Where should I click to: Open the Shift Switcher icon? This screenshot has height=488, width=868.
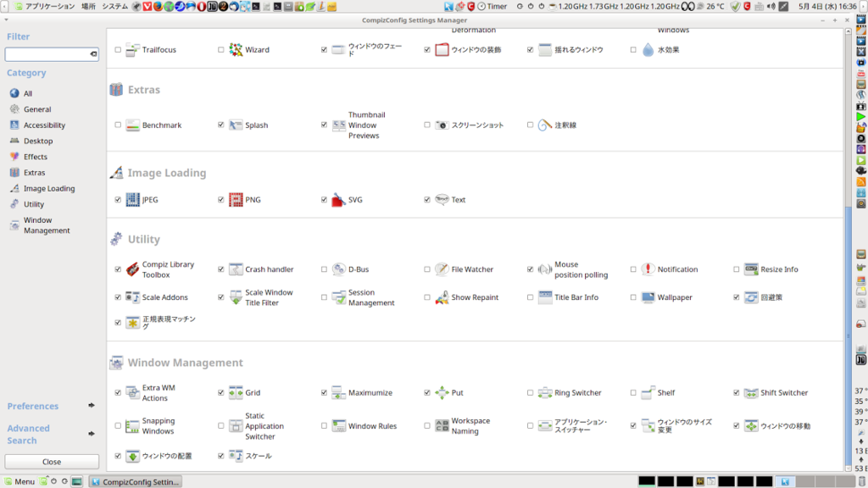[751, 393]
